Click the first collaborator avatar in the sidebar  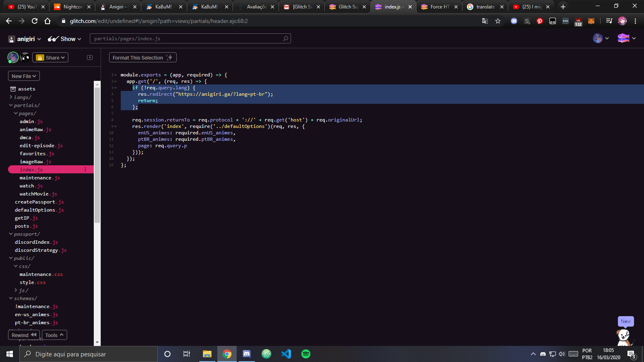(13, 58)
